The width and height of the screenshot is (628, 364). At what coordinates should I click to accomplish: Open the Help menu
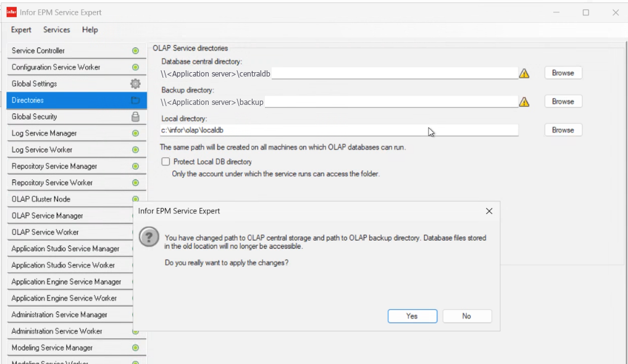[90, 30]
